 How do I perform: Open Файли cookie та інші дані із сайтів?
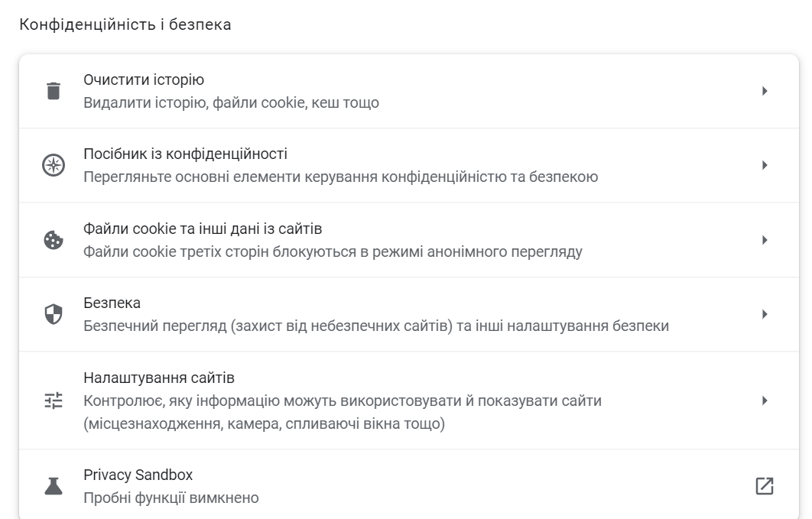408,239
